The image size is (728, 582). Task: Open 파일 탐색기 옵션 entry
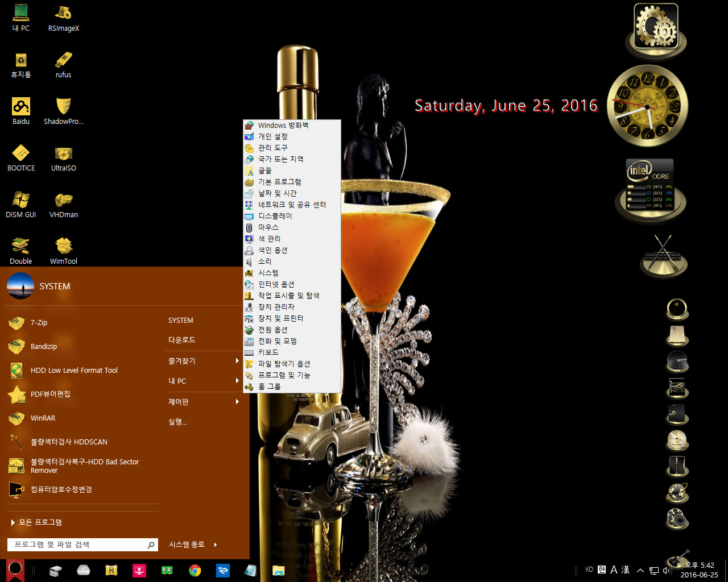click(x=292, y=364)
